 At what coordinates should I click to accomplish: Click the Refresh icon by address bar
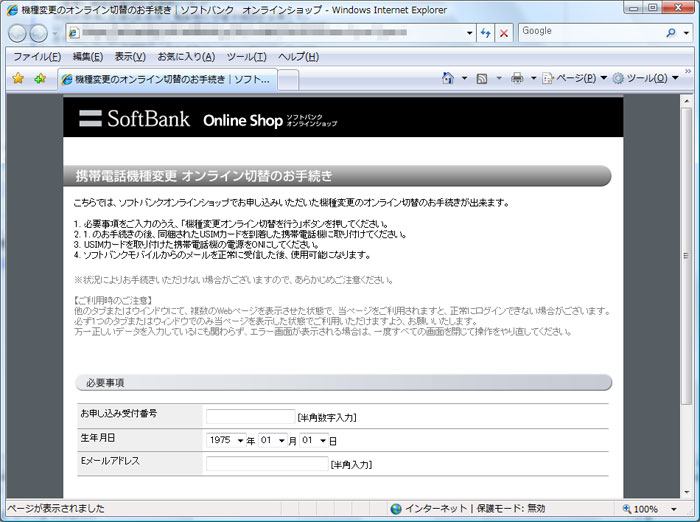(486, 33)
